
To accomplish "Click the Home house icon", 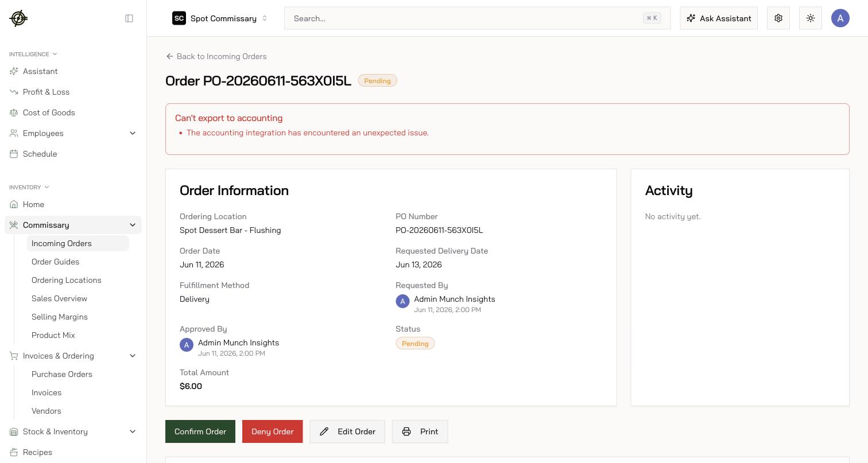I will [x=14, y=204].
